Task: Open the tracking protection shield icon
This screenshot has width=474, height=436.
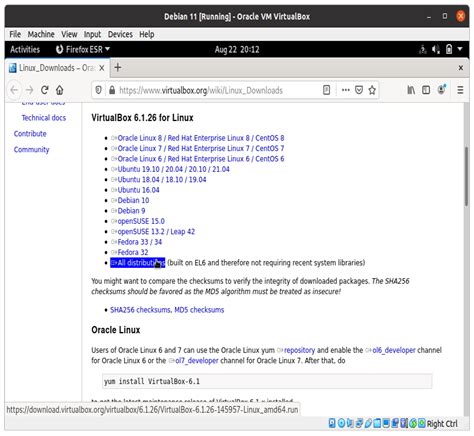Action: (98, 90)
